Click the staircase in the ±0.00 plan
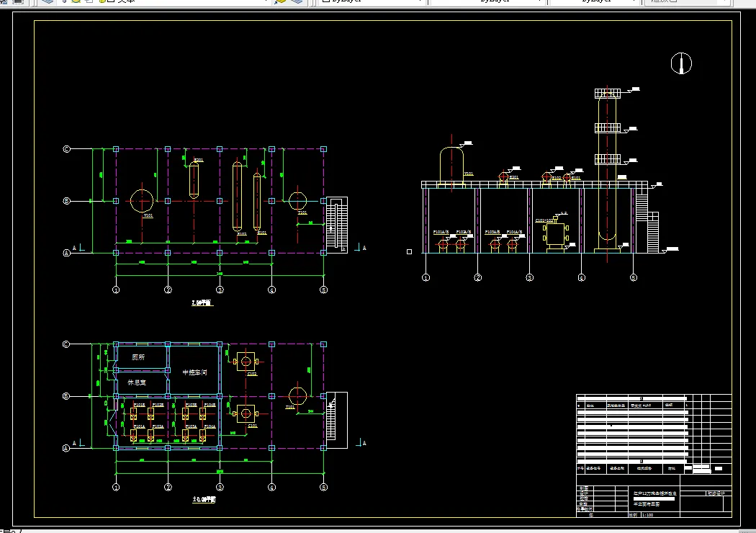Screen dimensions: 756x533 337,420
